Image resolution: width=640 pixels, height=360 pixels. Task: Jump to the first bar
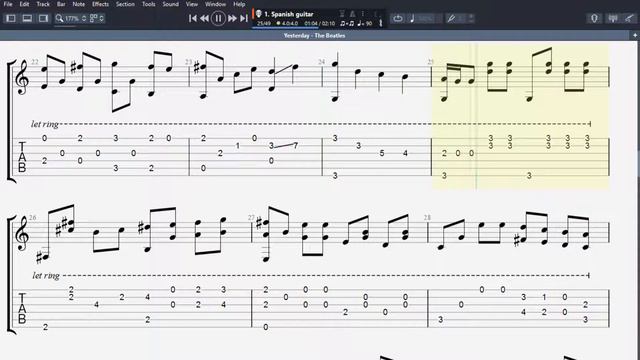pos(193,18)
